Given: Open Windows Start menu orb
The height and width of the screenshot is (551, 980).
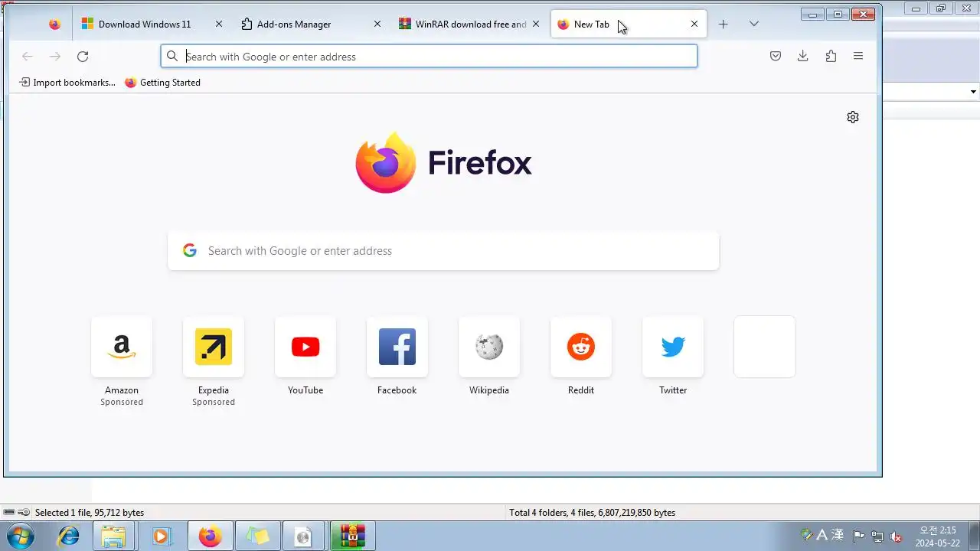Looking at the screenshot, I should pos(18,536).
